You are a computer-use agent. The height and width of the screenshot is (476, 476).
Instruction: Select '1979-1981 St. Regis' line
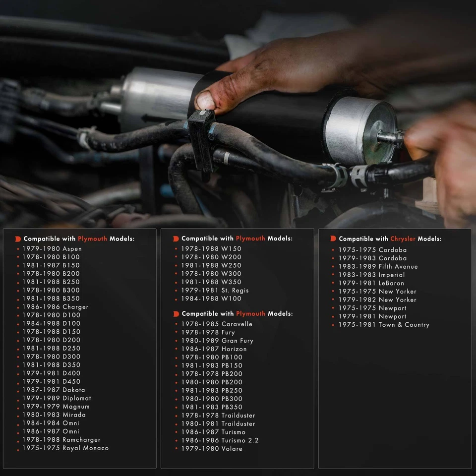pyautogui.click(x=215, y=290)
